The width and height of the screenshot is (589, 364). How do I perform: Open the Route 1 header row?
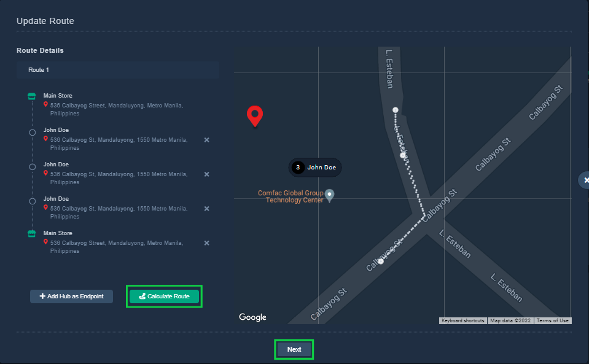[118, 70]
